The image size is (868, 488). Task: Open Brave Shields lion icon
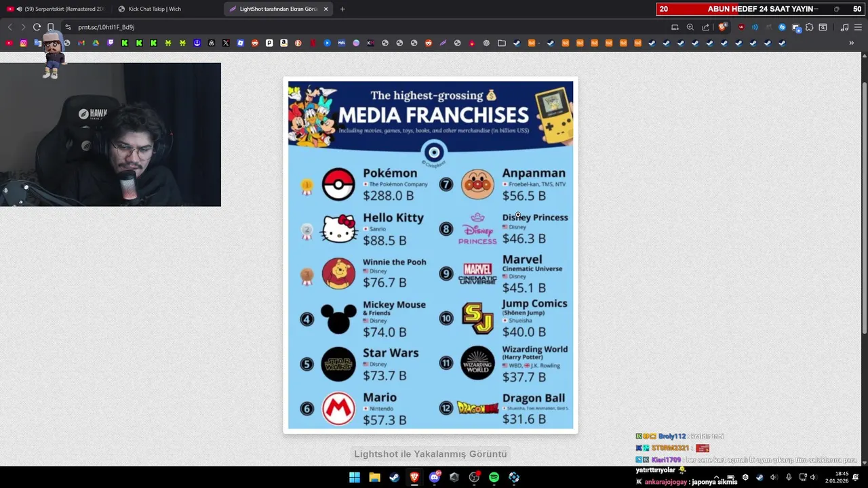point(722,27)
